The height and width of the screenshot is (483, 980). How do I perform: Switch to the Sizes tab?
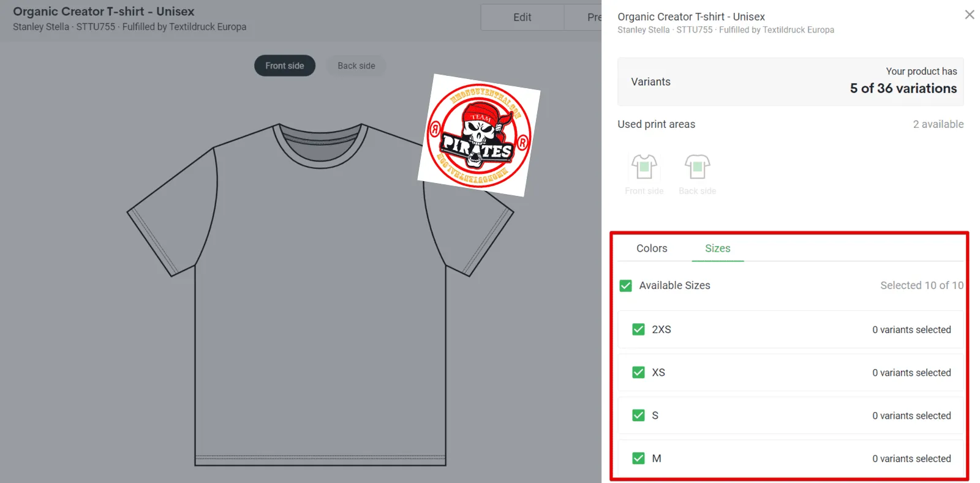[x=717, y=248]
